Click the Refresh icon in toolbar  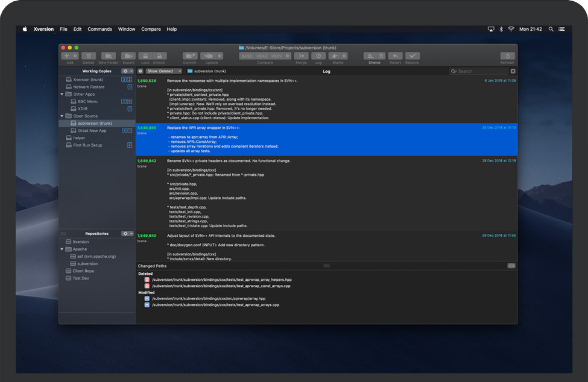(x=507, y=56)
